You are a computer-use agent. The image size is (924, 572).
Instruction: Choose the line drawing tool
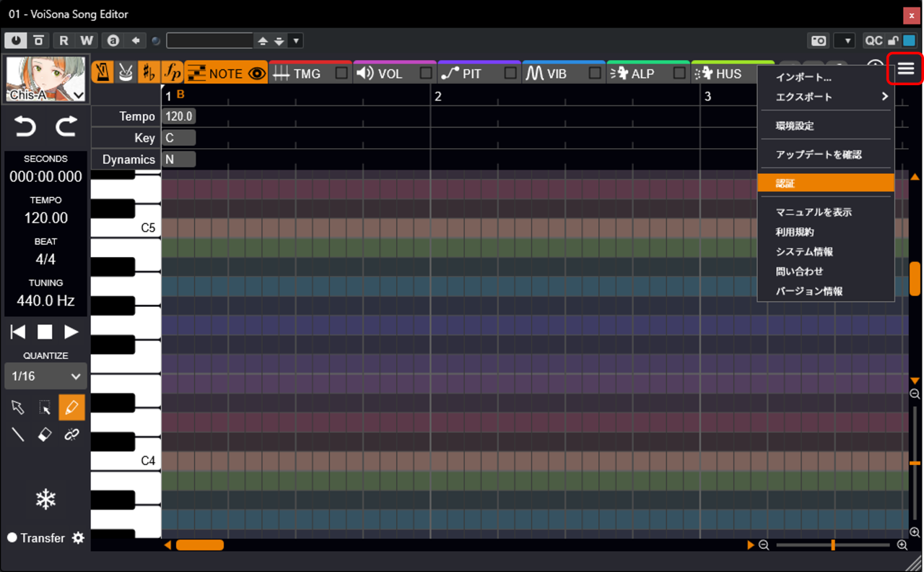[x=18, y=435]
